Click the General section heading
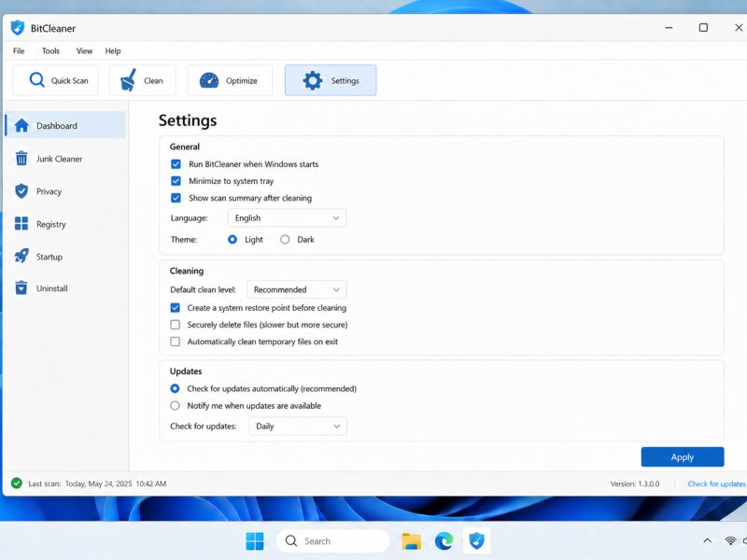 pyautogui.click(x=185, y=147)
